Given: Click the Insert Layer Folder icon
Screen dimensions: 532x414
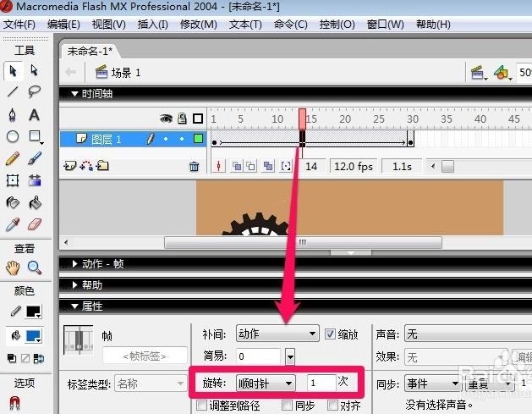Looking at the screenshot, I should tap(102, 166).
